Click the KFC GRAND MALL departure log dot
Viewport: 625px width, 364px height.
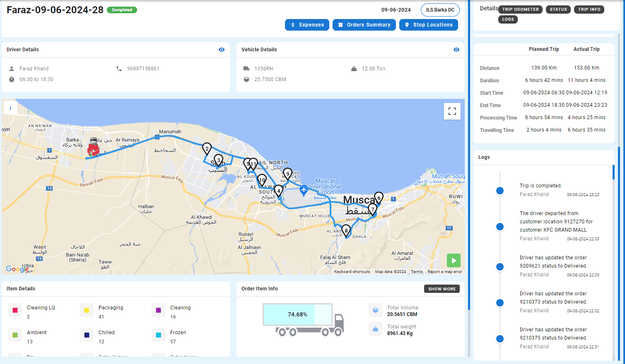tap(500, 227)
